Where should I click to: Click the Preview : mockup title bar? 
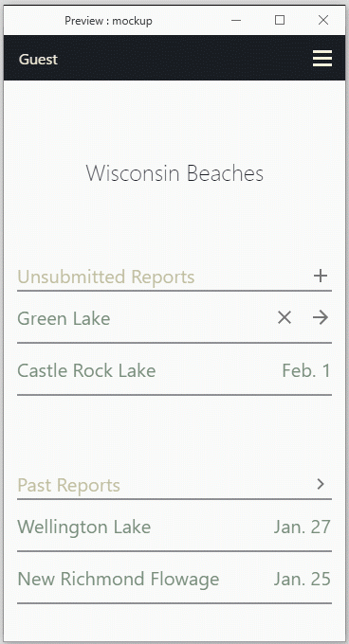coord(108,21)
